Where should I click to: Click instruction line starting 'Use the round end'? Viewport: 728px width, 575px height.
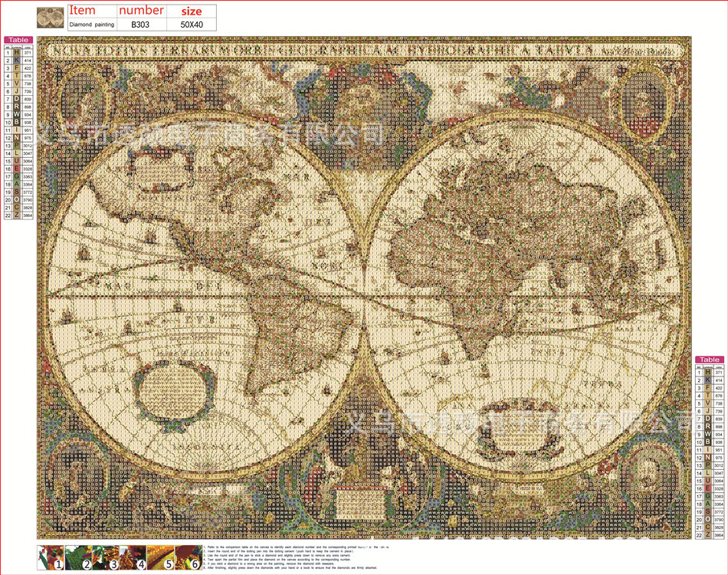coord(277,556)
